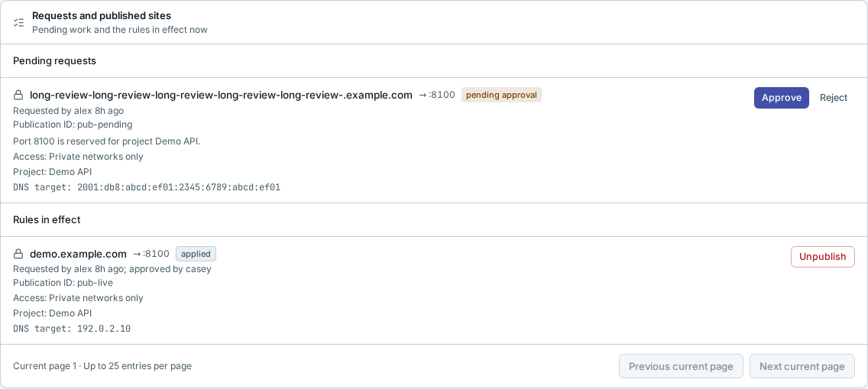Click 'DNS target: 192.0.2.10' line
This screenshot has height=389, width=868.
pyautogui.click(x=72, y=329)
